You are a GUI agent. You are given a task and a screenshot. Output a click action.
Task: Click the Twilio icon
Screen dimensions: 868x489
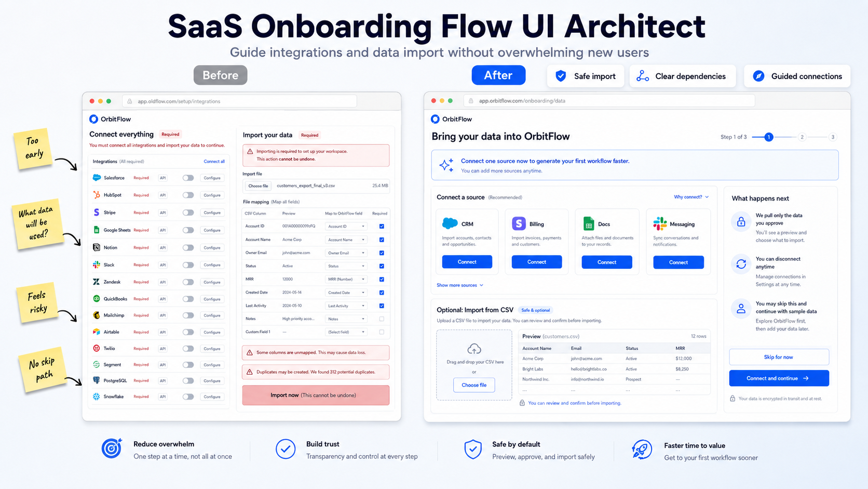pos(97,348)
